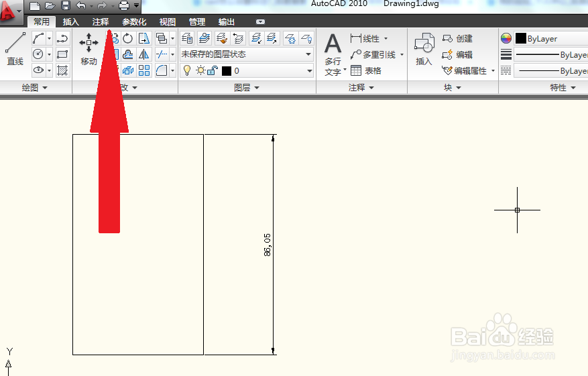Click the Multiline Text (多行文字) tool

333,54
